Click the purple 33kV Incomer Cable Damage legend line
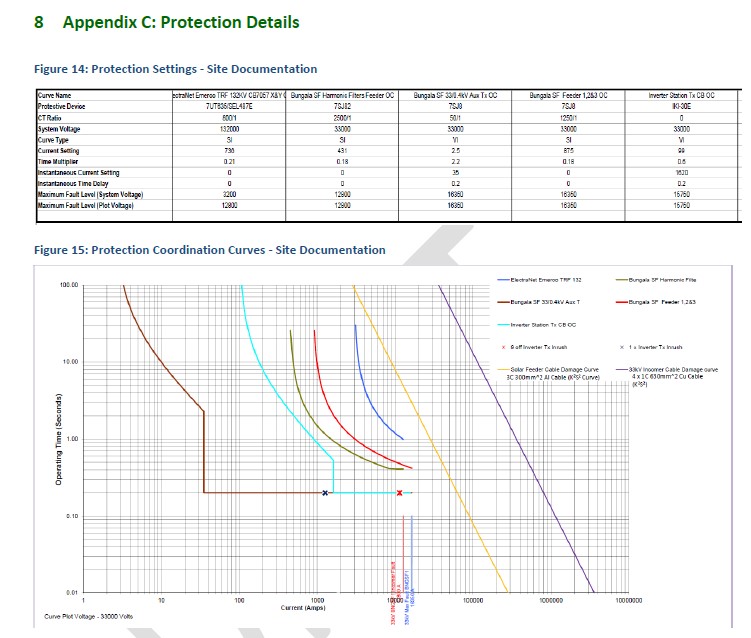Screen dimensions: 751x638 pos(622,368)
